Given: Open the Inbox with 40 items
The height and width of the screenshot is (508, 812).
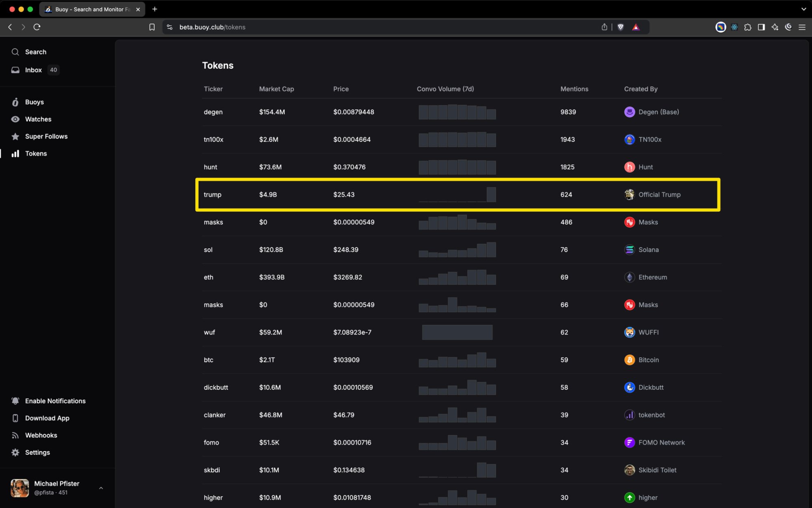Looking at the screenshot, I should click(x=33, y=70).
